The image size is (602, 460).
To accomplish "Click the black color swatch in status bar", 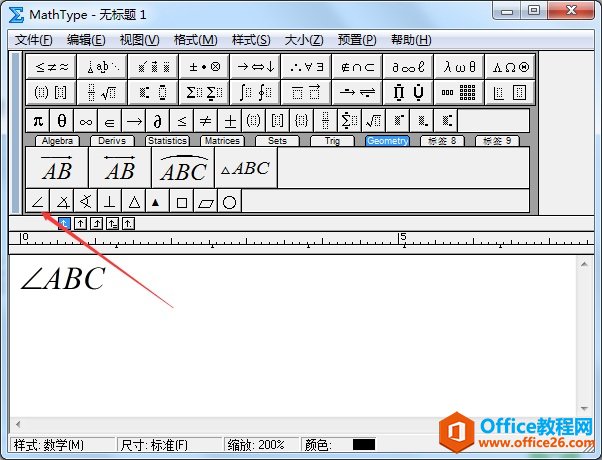I will pyautogui.click(x=364, y=445).
